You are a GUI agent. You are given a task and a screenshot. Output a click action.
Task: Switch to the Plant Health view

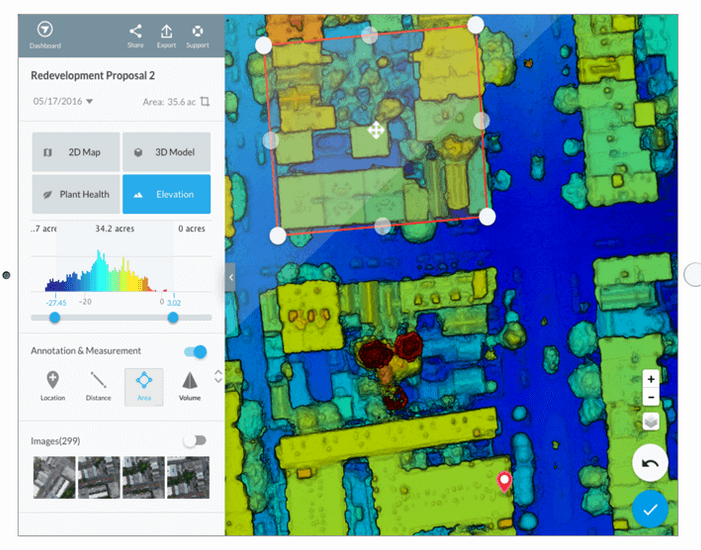tap(76, 194)
